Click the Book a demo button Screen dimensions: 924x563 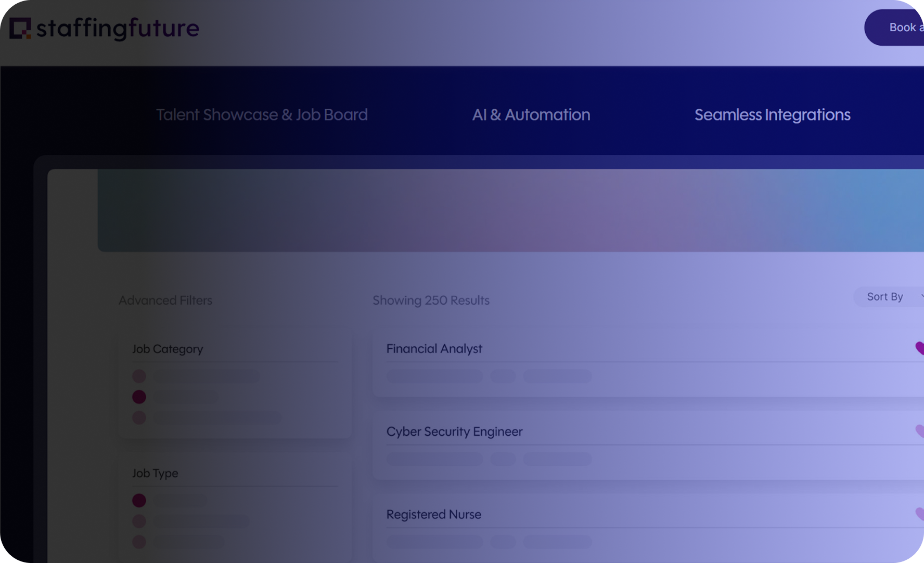[x=900, y=28]
